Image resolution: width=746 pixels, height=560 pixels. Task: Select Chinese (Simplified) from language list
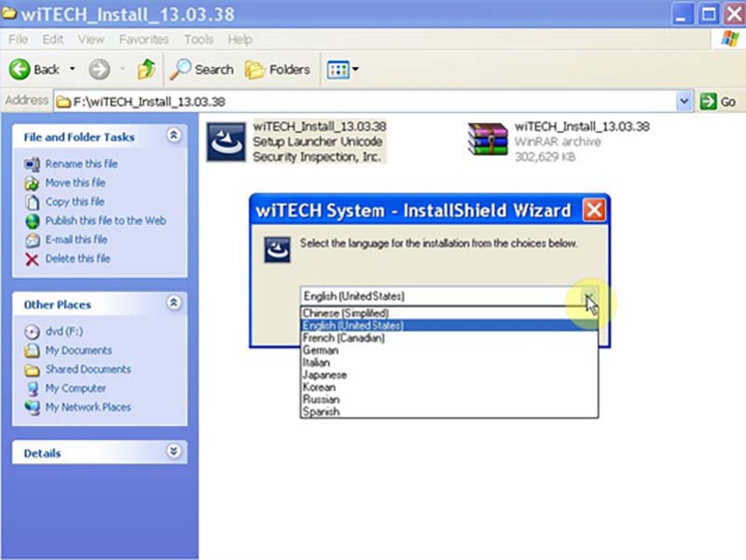pyautogui.click(x=449, y=313)
